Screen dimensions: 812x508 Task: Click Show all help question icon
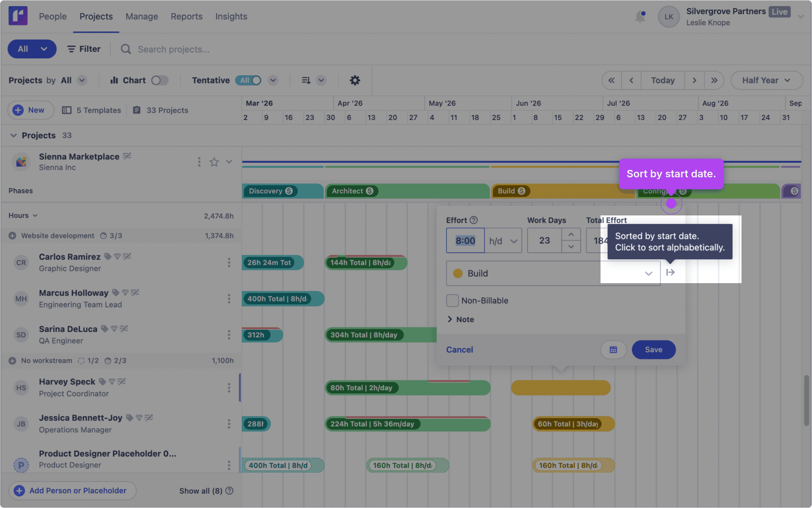(229, 491)
